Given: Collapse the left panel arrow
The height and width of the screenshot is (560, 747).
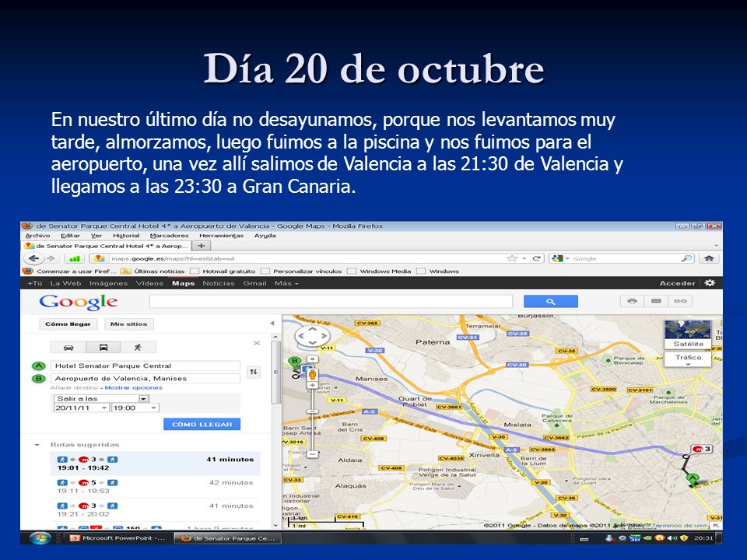Looking at the screenshot, I should click(272, 324).
